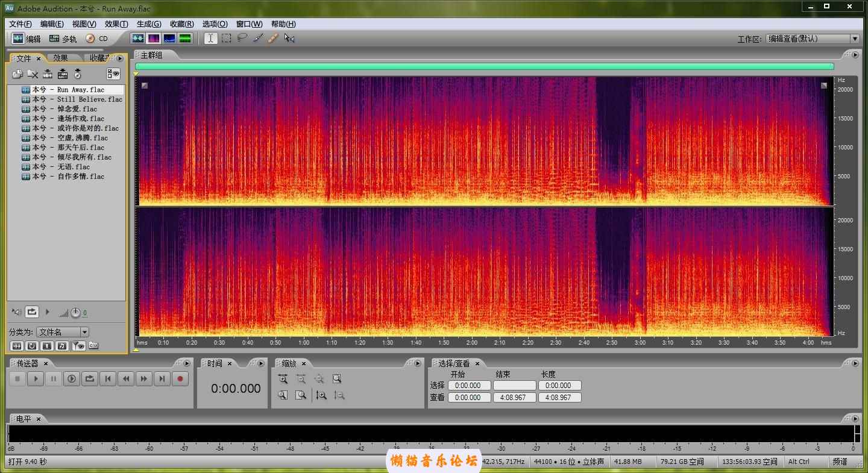Click the Files panel options eye icon
Screen dimensions: 868x473
[113, 74]
